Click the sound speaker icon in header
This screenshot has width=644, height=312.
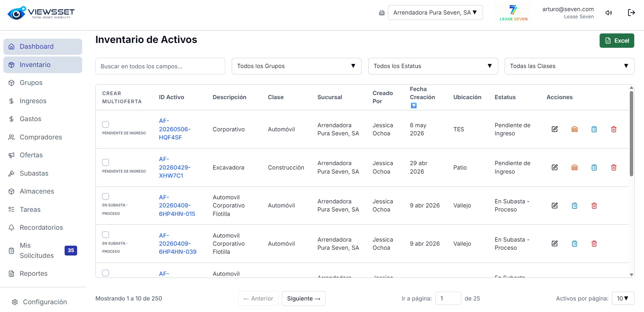[x=609, y=13]
